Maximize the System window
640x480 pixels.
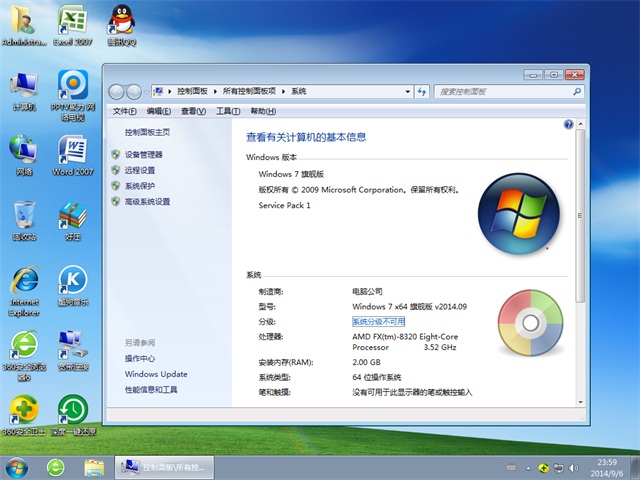[x=553, y=75]
